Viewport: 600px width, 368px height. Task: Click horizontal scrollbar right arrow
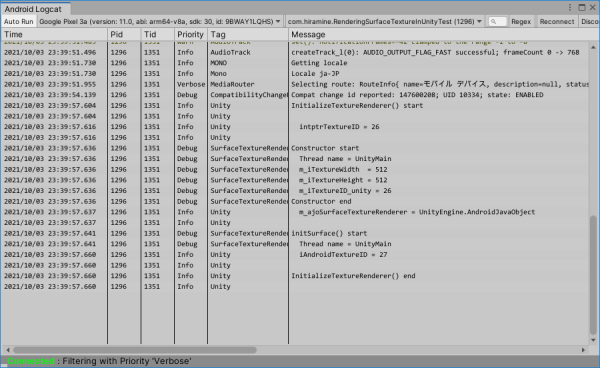pyautogui.click(x=583, y=350)
